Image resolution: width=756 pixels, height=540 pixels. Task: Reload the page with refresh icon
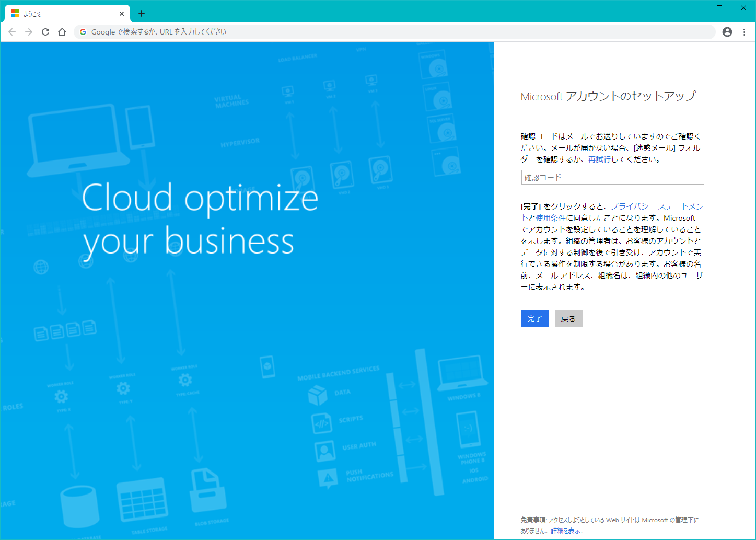45,32
